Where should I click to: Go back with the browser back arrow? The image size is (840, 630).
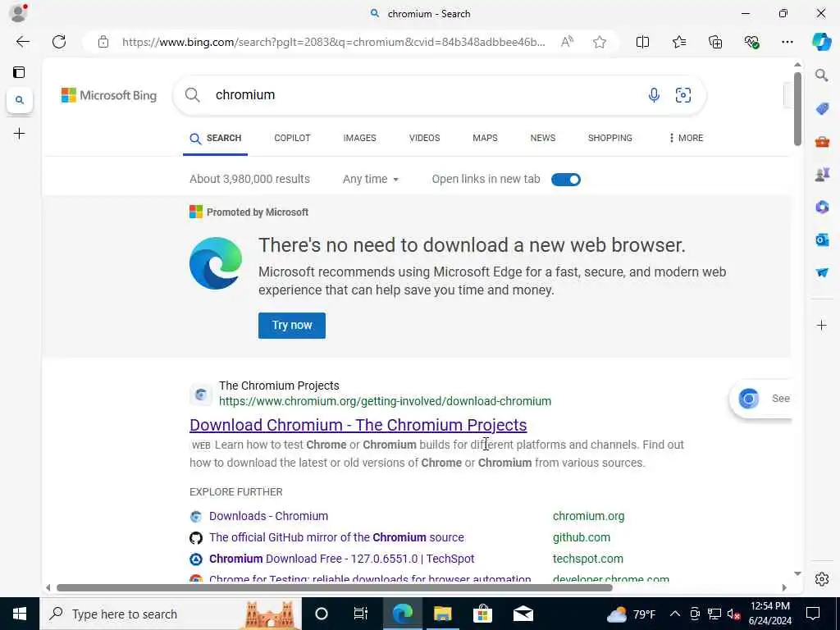click(x=22, y=42)
